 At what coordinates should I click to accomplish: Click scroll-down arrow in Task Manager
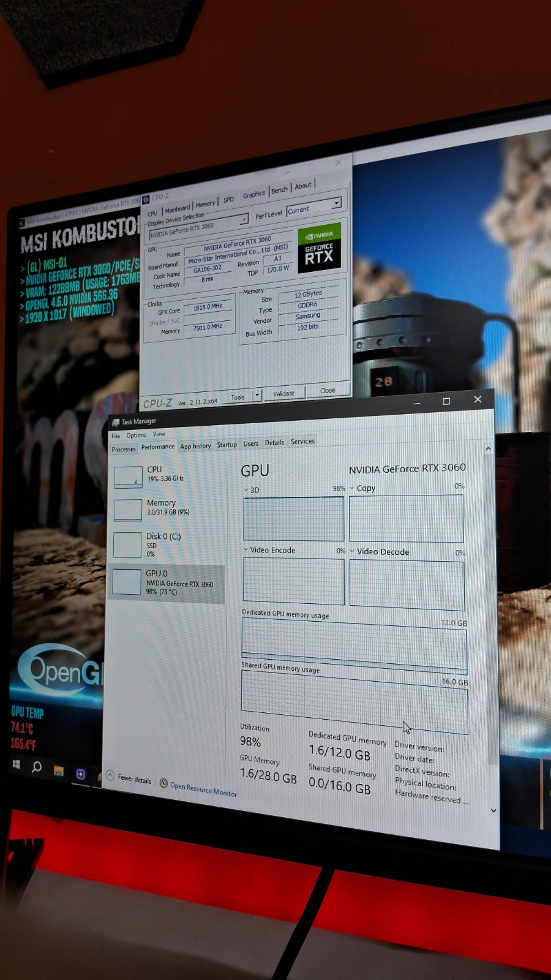(x=493, y=810)
